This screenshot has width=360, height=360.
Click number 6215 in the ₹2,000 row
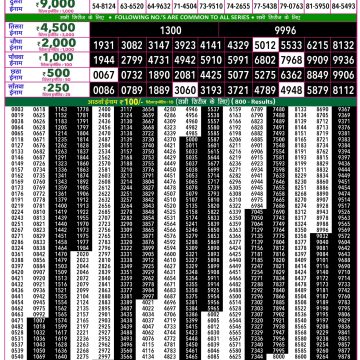pos(317,45)
